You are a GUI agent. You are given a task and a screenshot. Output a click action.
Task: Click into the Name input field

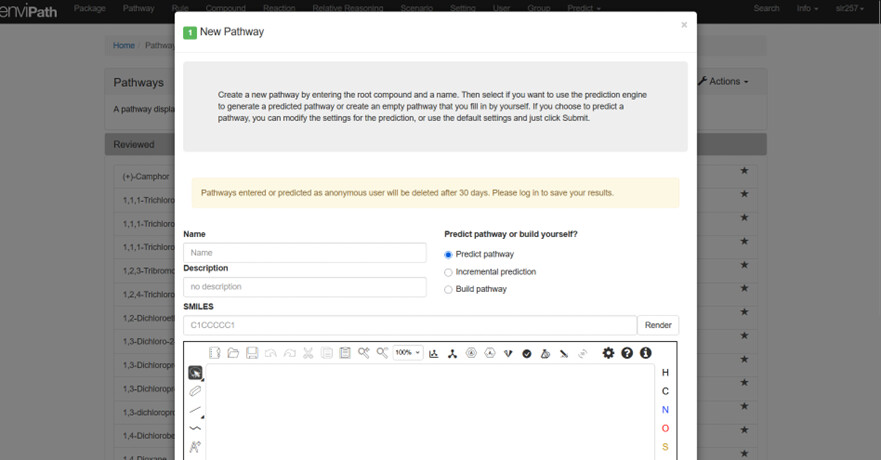point(305,253)
